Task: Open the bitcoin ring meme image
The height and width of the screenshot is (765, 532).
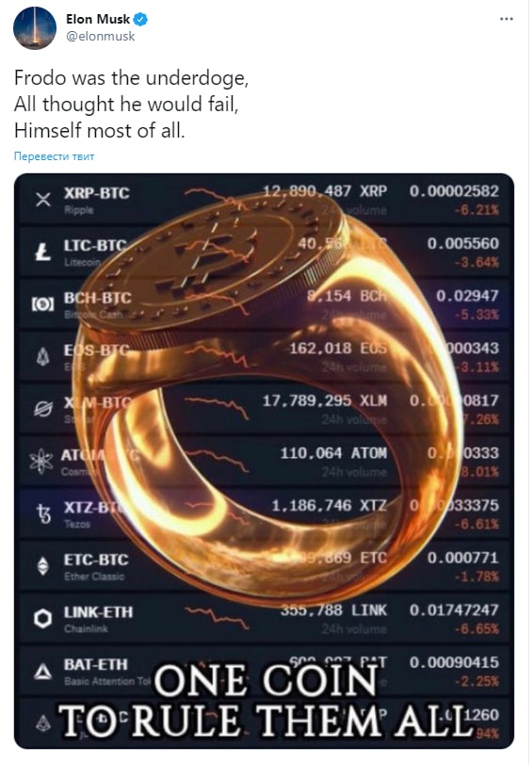Action: (x=264, y=461)
